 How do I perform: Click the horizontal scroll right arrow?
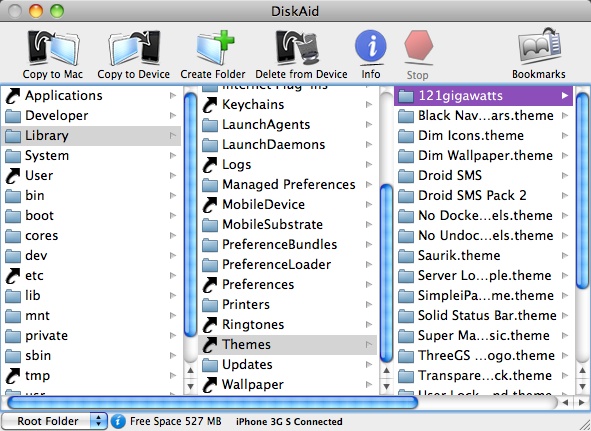pos(581,403)
